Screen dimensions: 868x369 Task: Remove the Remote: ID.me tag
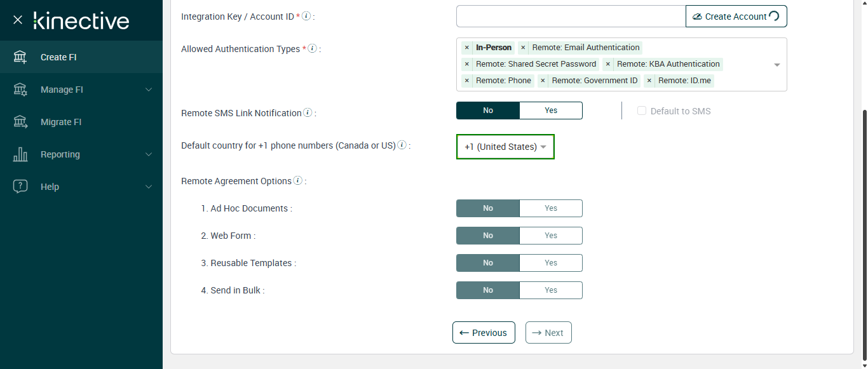click(649, 81)
